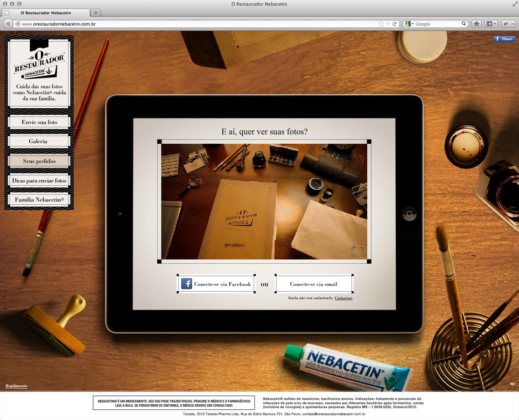Open the bookmarks toolbar dropdown button
This screenshot has height=420, width=519.
[491, 24]
